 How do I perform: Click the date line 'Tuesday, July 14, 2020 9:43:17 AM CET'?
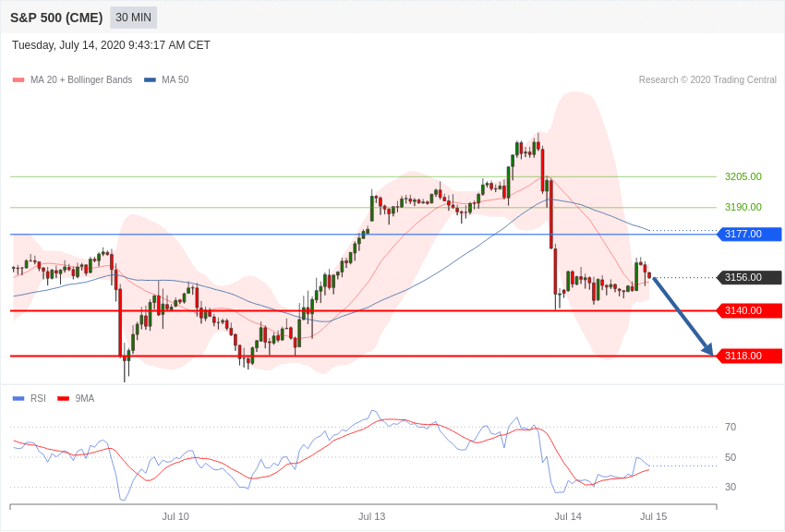click(x=111, y=45)
